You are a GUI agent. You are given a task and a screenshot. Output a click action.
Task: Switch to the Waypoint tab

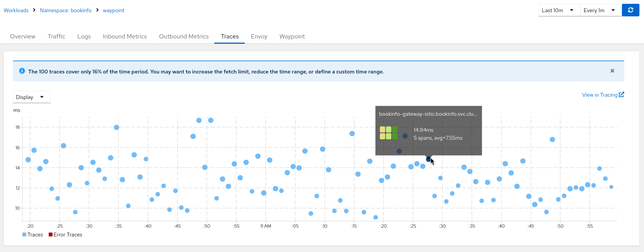click(x=292, y=37)
